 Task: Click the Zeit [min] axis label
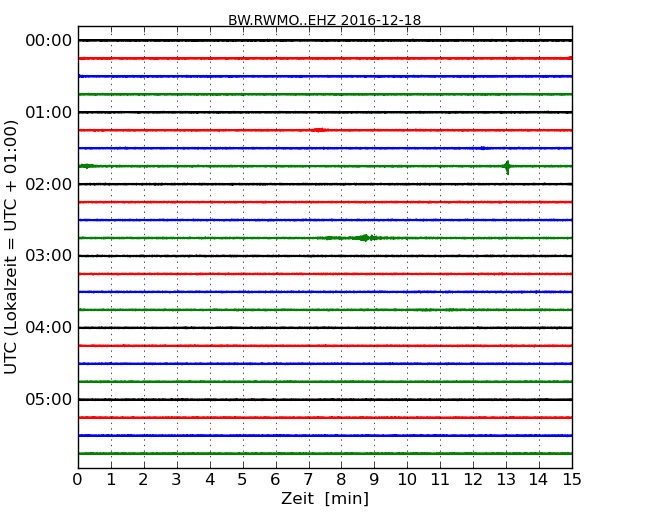click(325, 498)
